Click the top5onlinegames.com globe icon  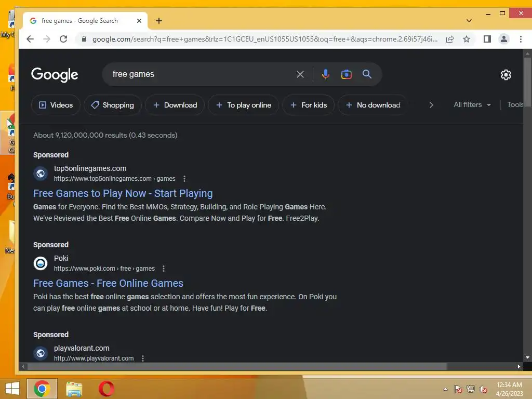click(x=41, y=174)
